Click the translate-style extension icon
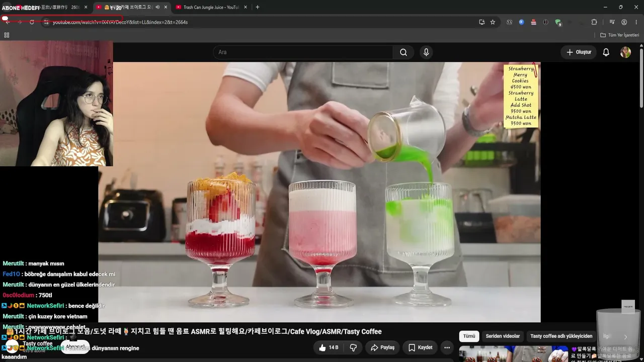 tap(509, 22)
